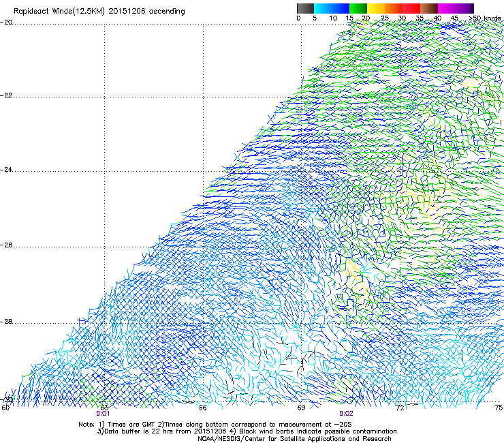Click the -26 latitude axis label
The image size is (504, 443).
click(x=6, y=245)
